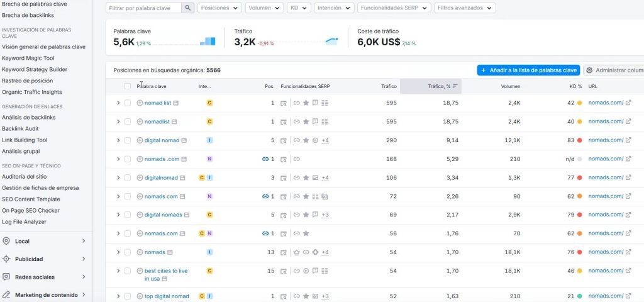Click plus icon next to digitalnomad keyword

click(140, 177)
